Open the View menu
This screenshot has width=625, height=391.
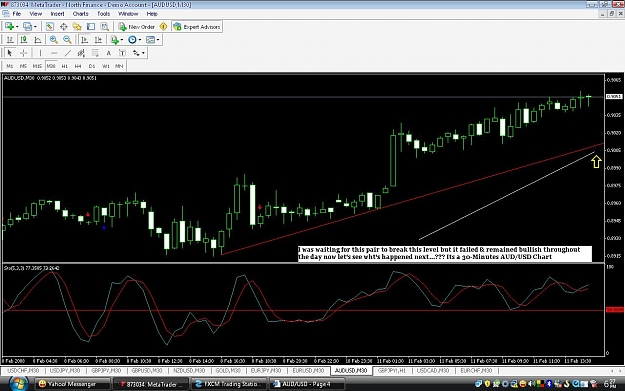coord(35,14)
